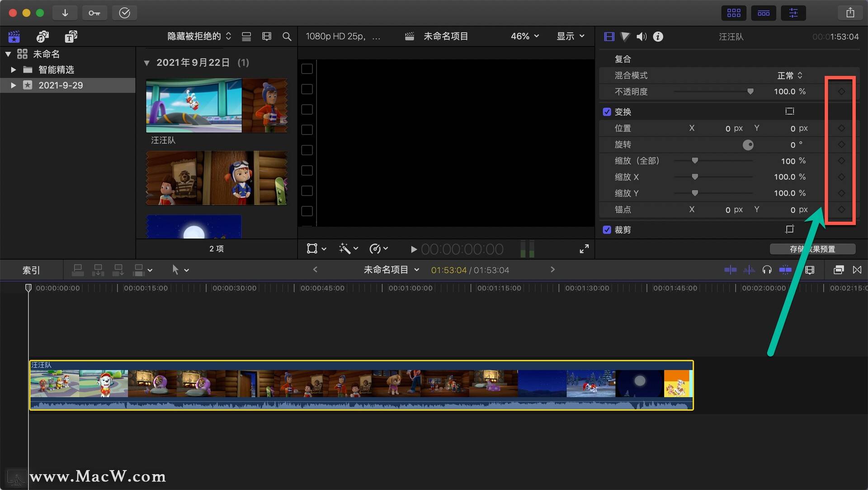The width and height of the screenshot is (868, 490).
Task: Open the 混合模式 正常 popup
Action: coord(789,76)
